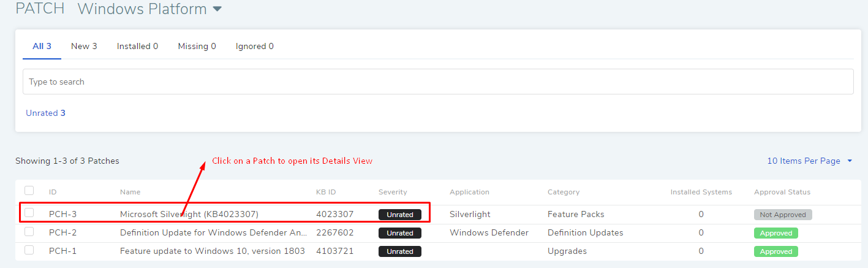The image size is (868, 268).
Task: Open the 10 Items Per Page dropdown
Action: click(x=810, y=161)
